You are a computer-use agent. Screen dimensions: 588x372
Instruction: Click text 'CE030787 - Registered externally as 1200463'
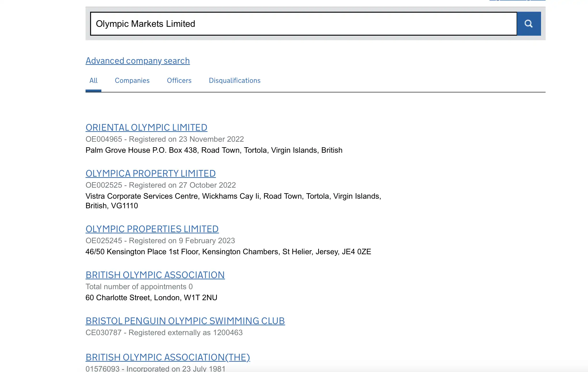[x=164, y=333]
